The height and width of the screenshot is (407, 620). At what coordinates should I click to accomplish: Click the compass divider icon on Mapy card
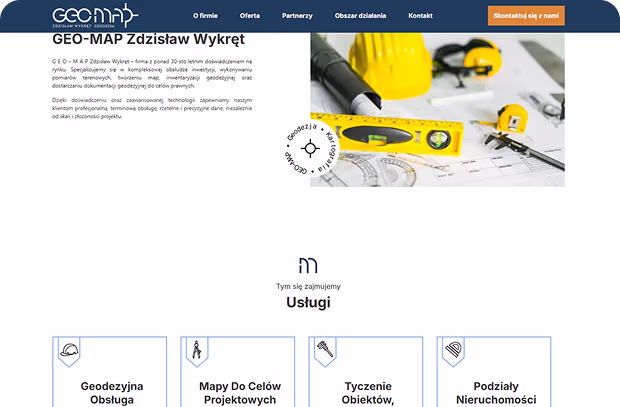point(197,350)
